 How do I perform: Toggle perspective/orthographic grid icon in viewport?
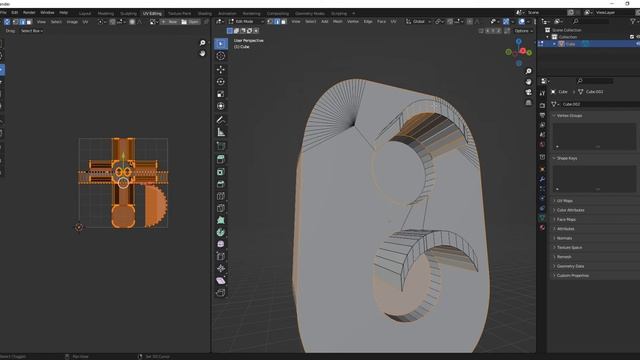(x=529, y=102)
